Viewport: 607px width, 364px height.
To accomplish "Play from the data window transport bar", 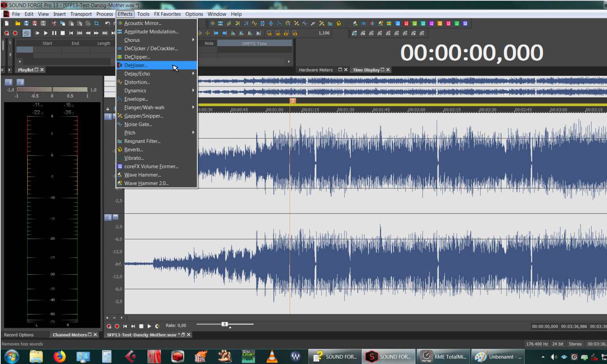I will (149, 326).
